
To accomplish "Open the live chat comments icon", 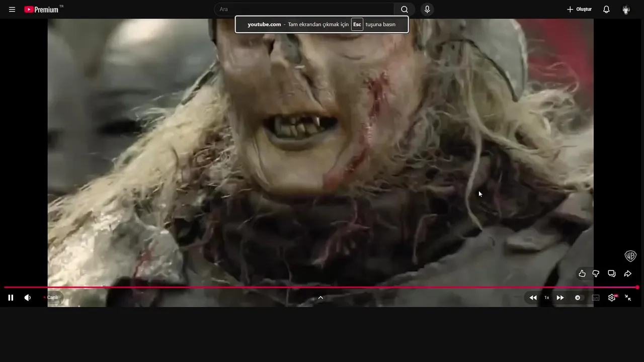I will click(x=612, y=274).
